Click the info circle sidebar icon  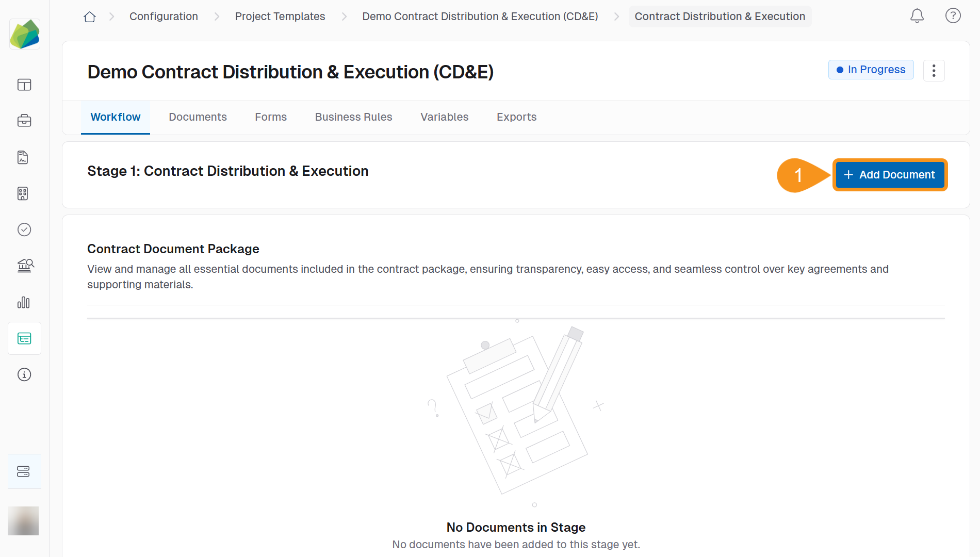24,374
